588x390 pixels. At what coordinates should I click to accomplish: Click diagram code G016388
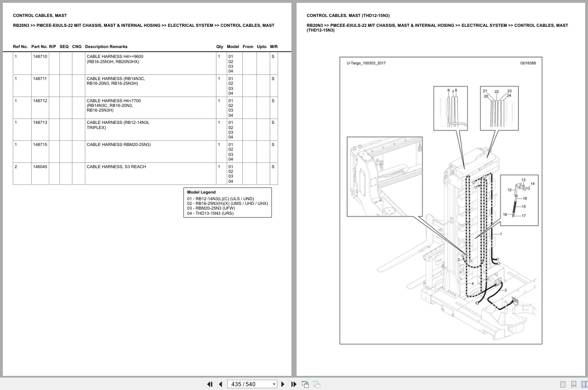(x=528, y=63)
